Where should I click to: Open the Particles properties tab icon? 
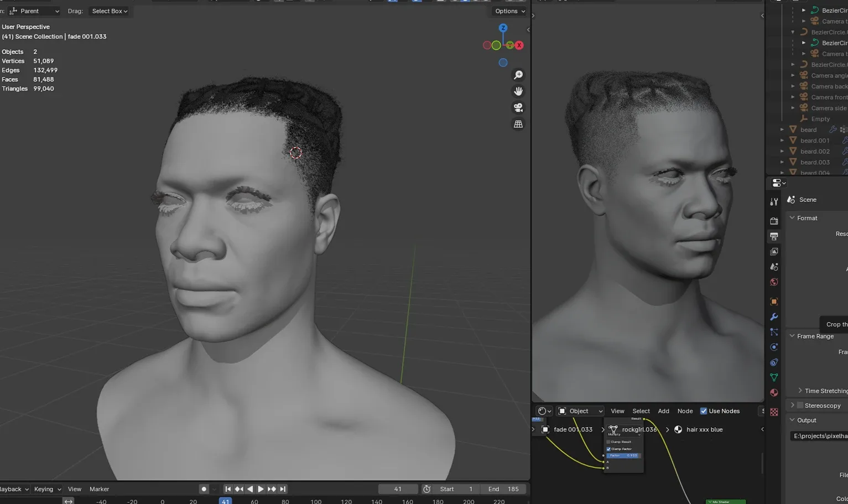tap(774, 332)
